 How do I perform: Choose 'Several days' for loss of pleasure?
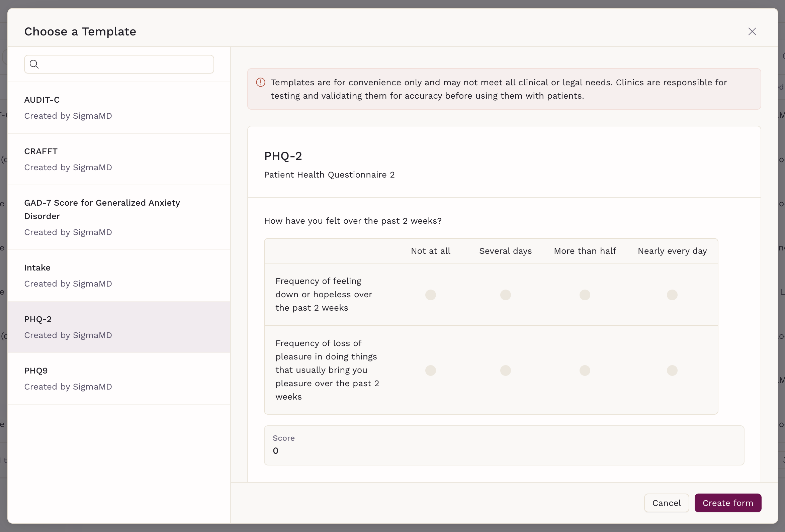505,370
